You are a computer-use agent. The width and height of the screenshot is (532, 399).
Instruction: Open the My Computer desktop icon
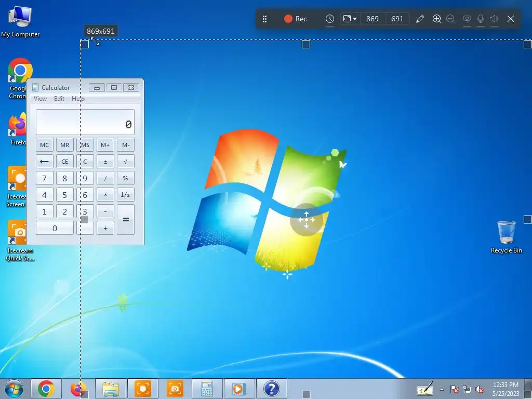(x=20, y=22)
